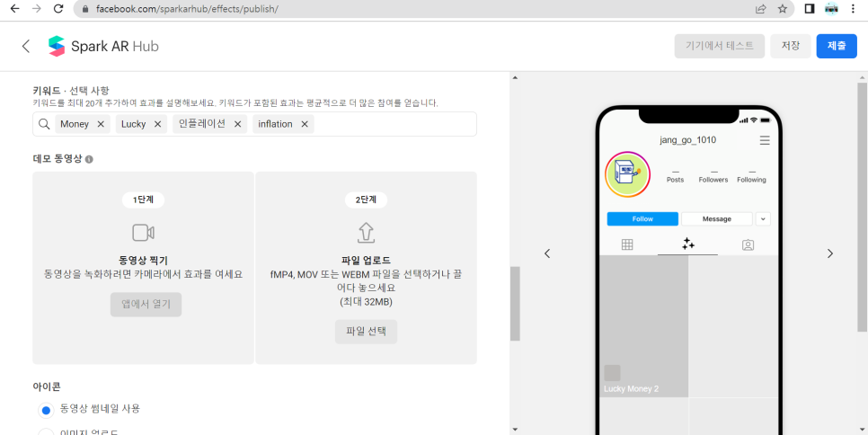The height and width of the screenshot is (435, 868).
Task: Click the form scrollbar up arrow
Action: [x=515, y=77]
